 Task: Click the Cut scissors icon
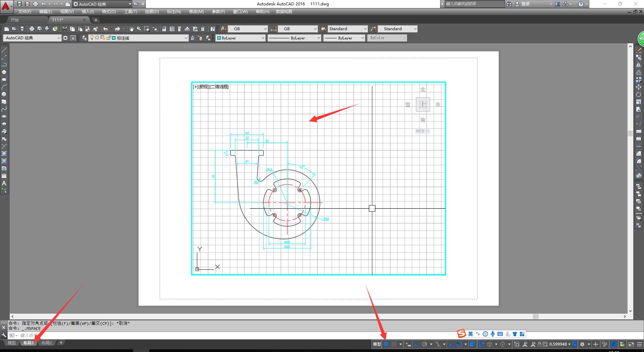pyautogui.click(x=65, y=29)
